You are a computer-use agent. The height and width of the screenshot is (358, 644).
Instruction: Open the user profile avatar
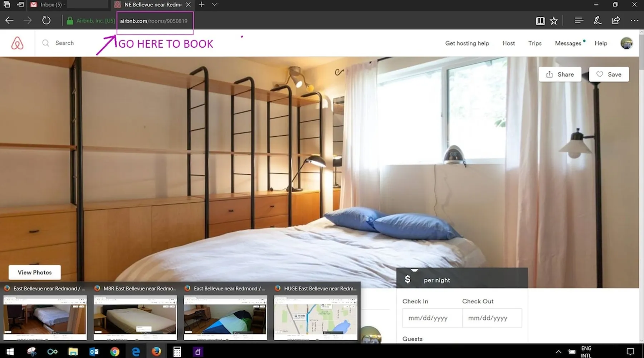(x=626, y=43)
